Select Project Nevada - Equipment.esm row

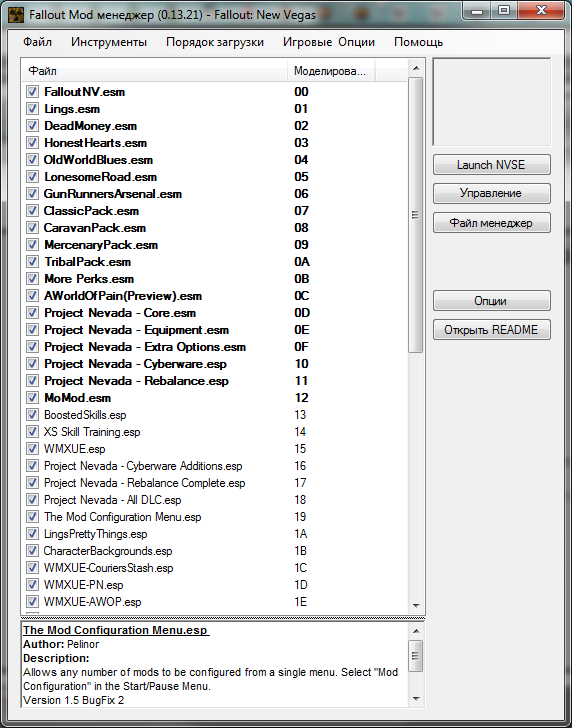[214, 330]
